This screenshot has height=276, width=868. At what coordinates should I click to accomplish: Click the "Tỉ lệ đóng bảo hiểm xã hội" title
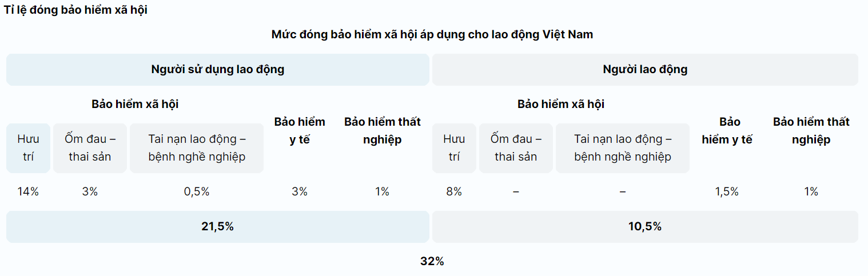tap(75, 10)
